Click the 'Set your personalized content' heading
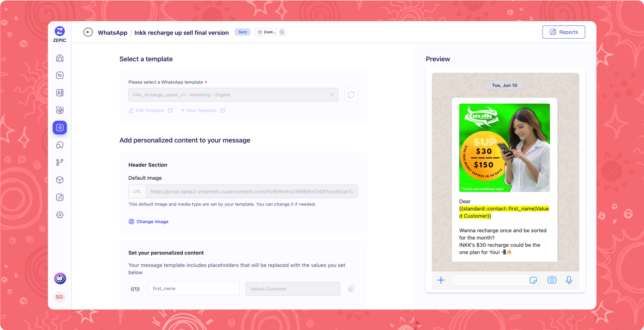The image size is (644, 330). pyautogui.click(x=166, y=253)
